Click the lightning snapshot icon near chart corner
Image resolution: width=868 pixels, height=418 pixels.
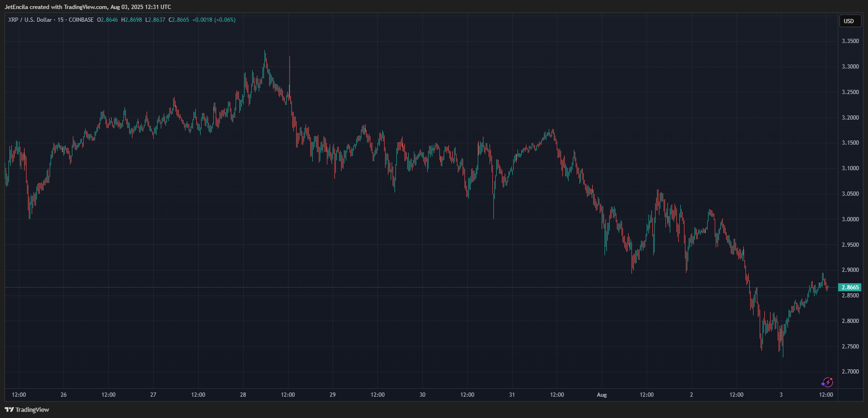pyautogui.click(x=827, y=382)
